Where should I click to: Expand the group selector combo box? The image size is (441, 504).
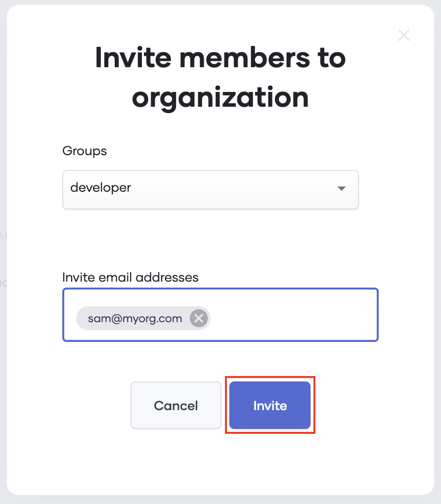point(211,190)
